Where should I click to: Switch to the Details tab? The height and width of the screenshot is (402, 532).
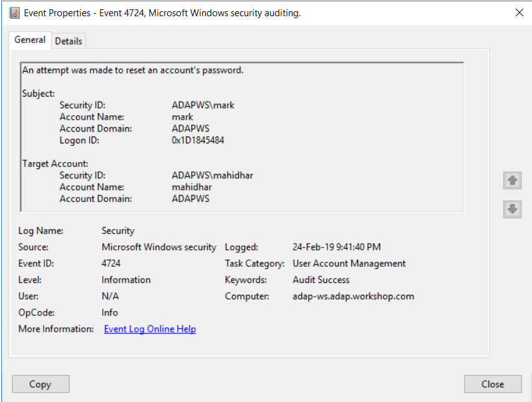69,41
